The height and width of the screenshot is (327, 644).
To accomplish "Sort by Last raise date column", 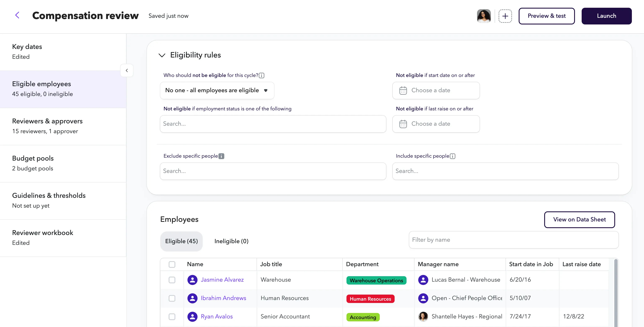I will tap(581, 264).
